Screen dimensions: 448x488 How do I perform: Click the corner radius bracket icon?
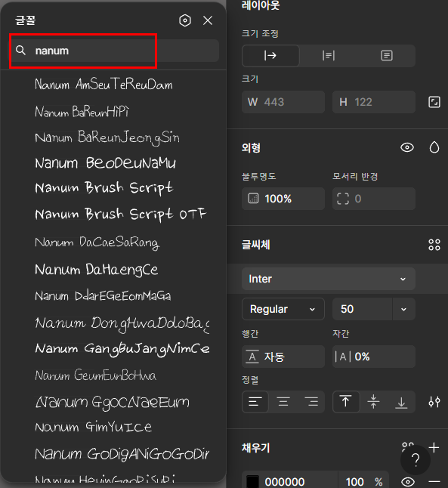[343, 199]
